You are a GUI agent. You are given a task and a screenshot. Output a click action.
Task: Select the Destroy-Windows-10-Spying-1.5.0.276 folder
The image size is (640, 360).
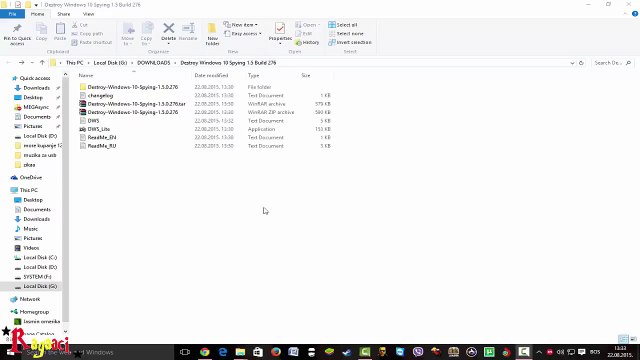point(133,87)
